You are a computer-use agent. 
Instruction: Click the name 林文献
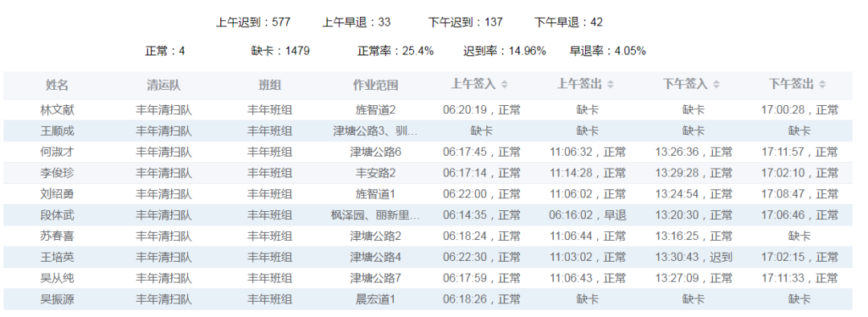(x=57, y=109)
